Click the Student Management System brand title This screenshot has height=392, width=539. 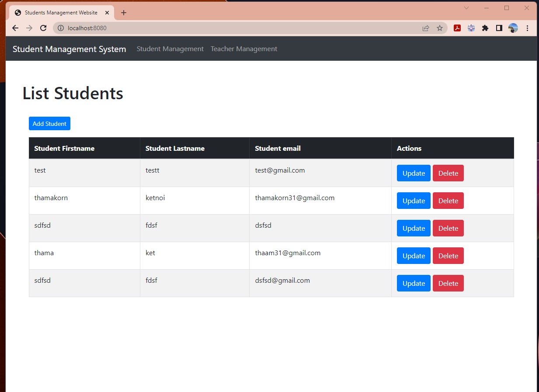[x=69, y=49]
